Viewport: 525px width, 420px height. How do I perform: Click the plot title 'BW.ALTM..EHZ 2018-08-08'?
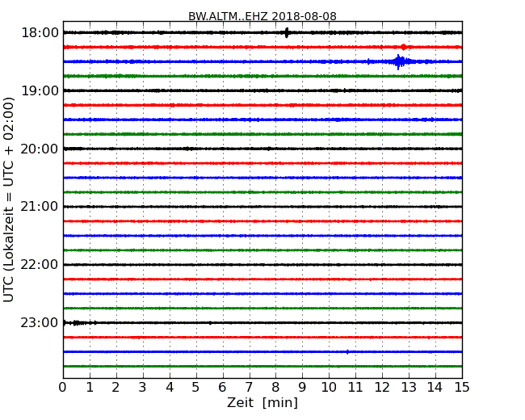point(262,16)
